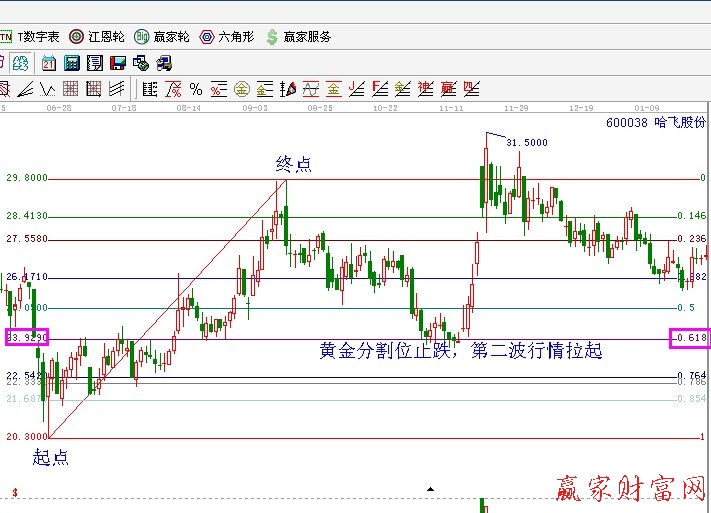Click the 09-03 date marker on timeline
The image size is (711, 513).
tap(255, 107)
